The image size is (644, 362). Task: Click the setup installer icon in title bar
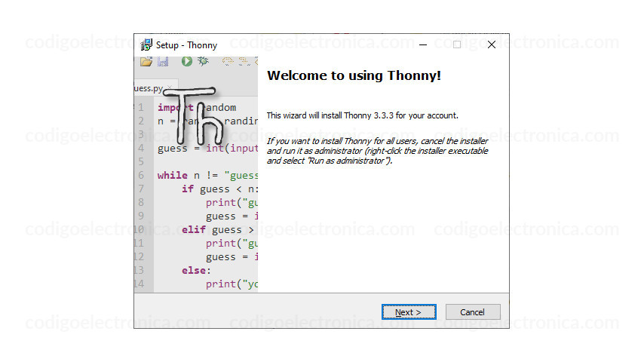146,44
